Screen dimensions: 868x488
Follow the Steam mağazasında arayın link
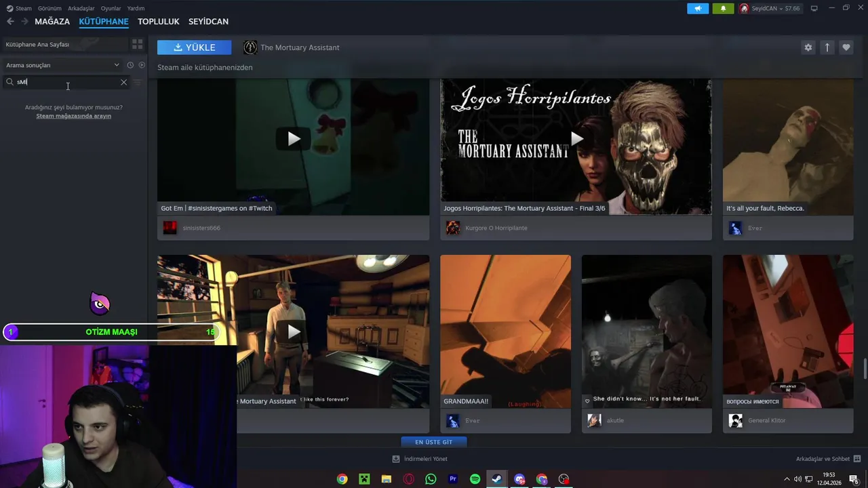[x=73, y=116]
